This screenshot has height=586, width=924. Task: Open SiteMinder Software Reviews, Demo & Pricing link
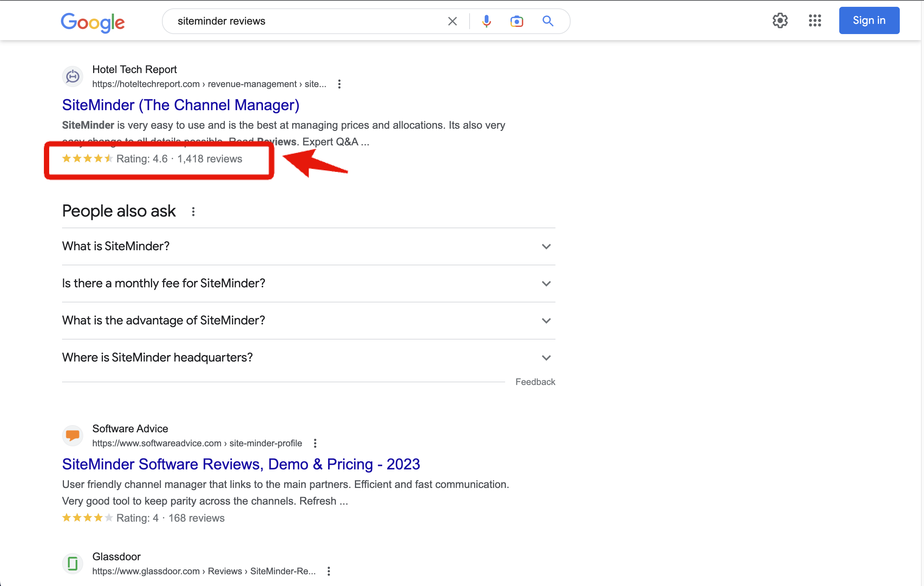pos(241,464)
